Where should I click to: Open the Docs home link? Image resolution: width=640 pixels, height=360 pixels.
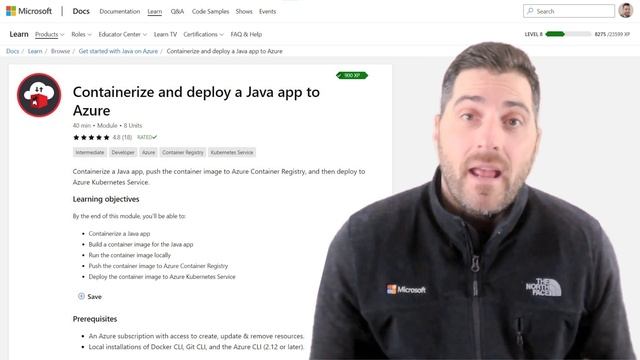pos(81,11)
